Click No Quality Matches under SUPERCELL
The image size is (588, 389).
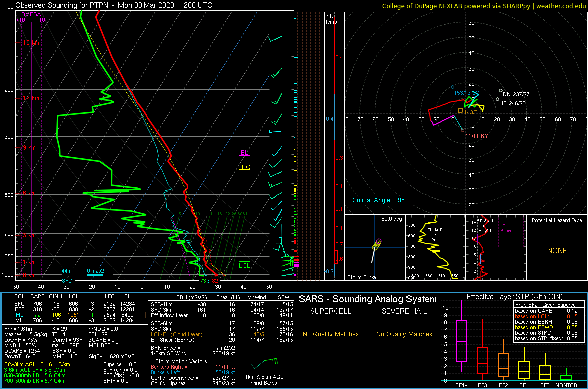[x=331, y=334]
